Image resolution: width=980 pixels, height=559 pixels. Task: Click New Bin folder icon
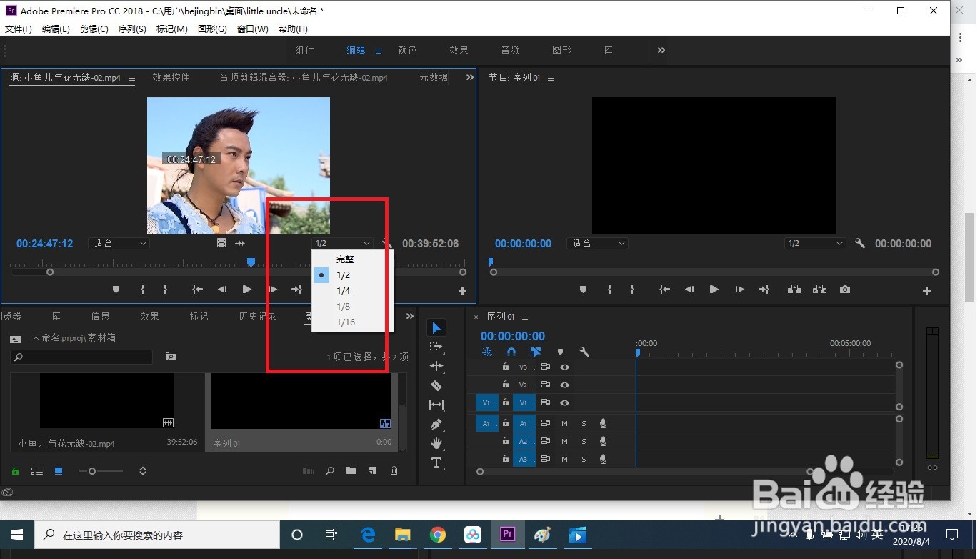(351, 471)
